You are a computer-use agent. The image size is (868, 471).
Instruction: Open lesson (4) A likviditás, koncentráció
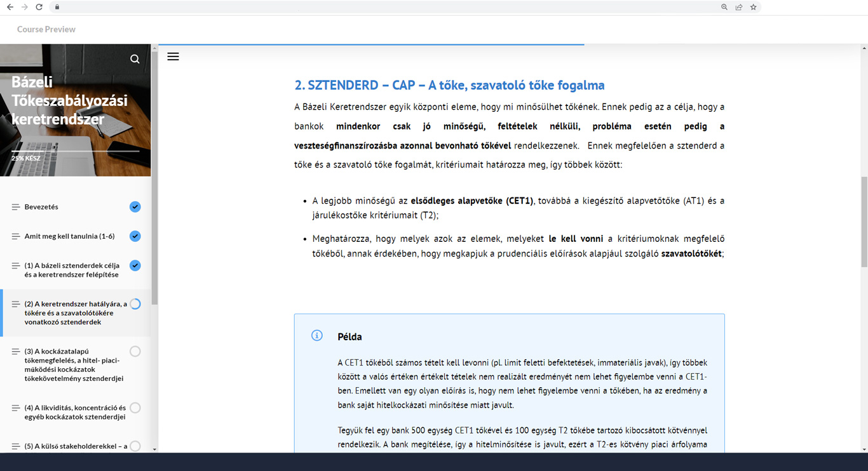click(75, 412)
